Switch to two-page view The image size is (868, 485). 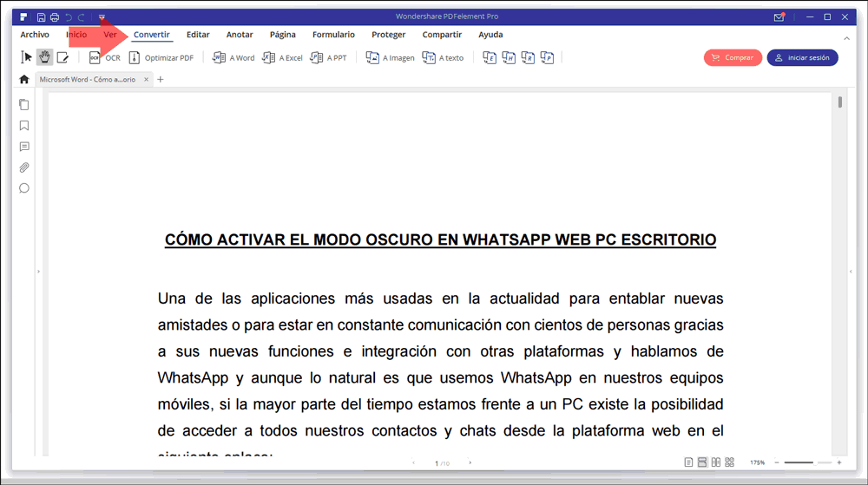point(716,462)
